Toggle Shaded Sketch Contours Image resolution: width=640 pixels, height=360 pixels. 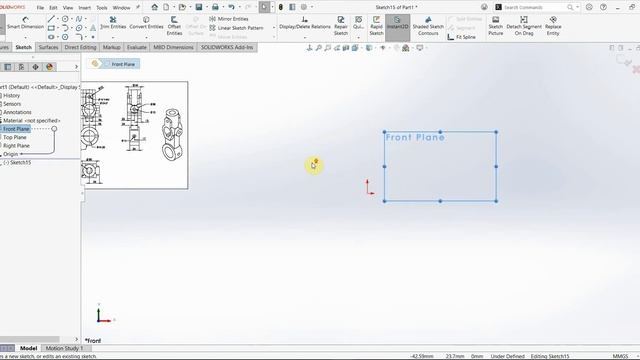[x=428, y=26]
